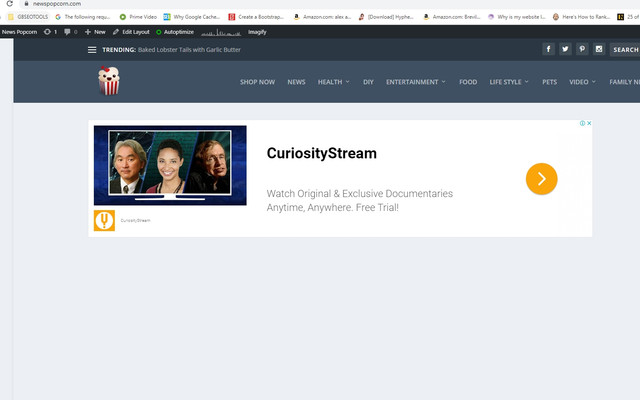Open the 'Amazon.com: Brevil...' bookmark
The width and height of the screenshot is (640, 400).
click(x=451, y=17)
